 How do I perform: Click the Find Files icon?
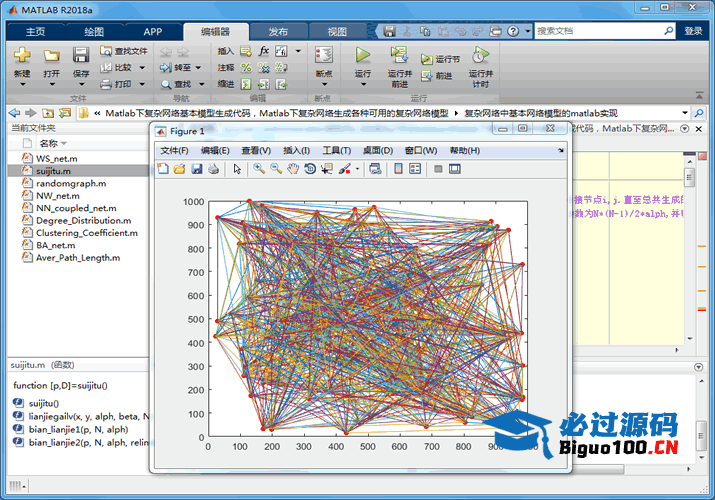106,51
